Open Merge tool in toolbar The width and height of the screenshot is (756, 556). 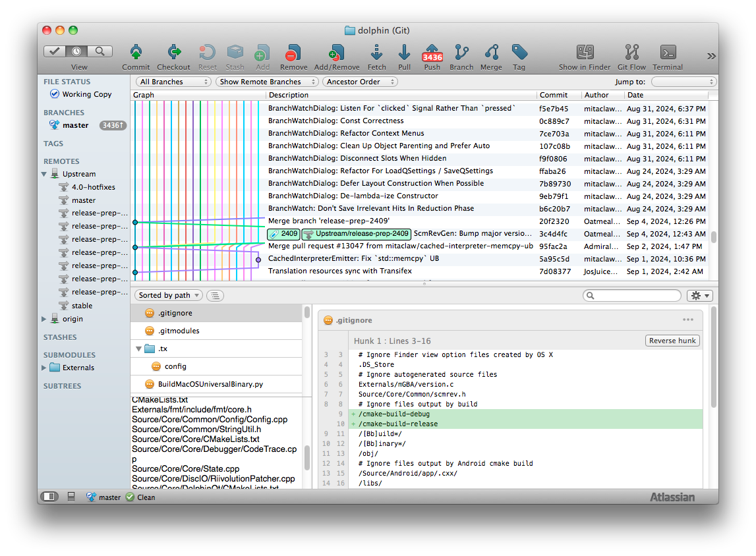(491, 53)
